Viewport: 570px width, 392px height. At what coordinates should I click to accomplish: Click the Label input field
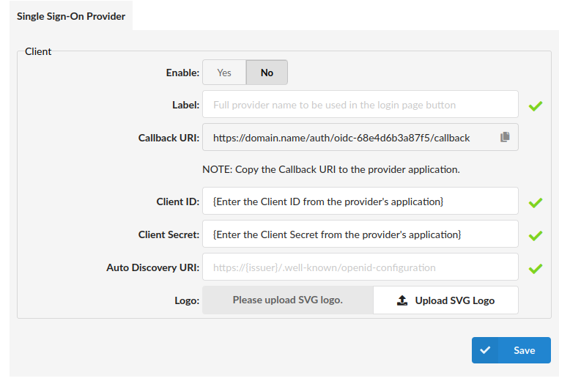pyautogui.click(x=360, y=105)
